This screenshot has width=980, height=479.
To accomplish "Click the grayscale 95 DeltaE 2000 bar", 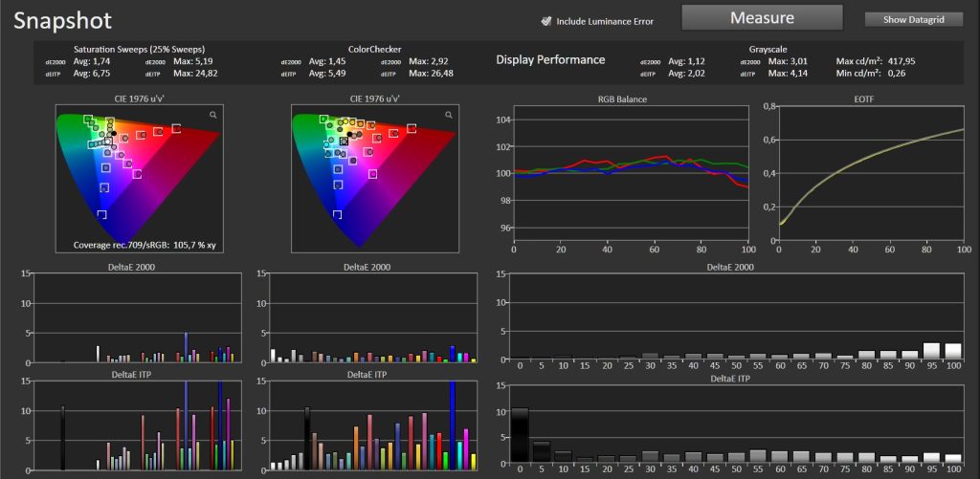I will coord(931,350).
